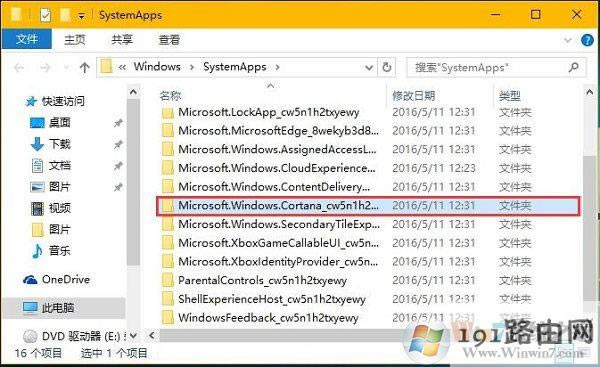Switch to the 查看 ribbon tab
The image size is (600, 367).
(x=169, y=39)
